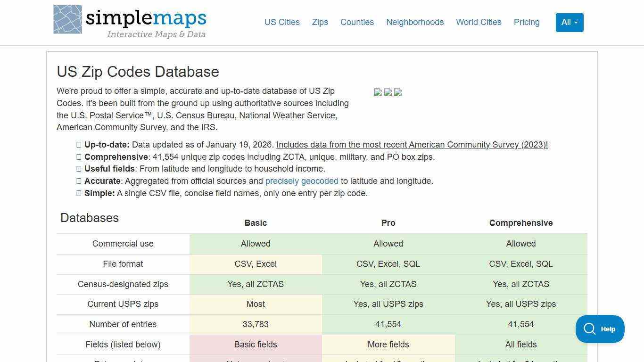The width and height of the screenshot is (644, 362).
Task: Click the rightmost sample image thumbnail
Action: [398, 92]
